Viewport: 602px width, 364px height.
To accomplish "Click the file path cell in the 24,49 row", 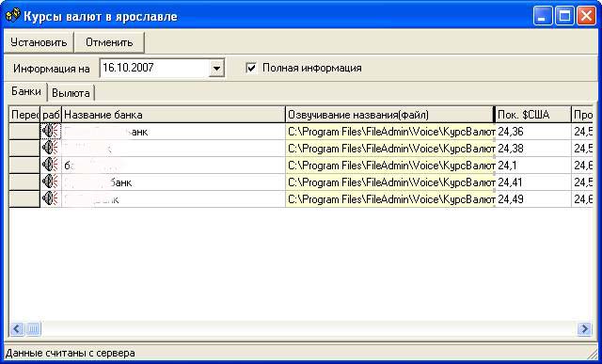I will 390,199.
